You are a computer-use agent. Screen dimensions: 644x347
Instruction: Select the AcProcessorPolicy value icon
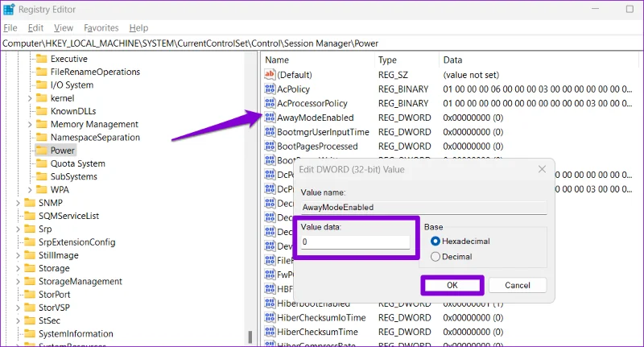270,103
